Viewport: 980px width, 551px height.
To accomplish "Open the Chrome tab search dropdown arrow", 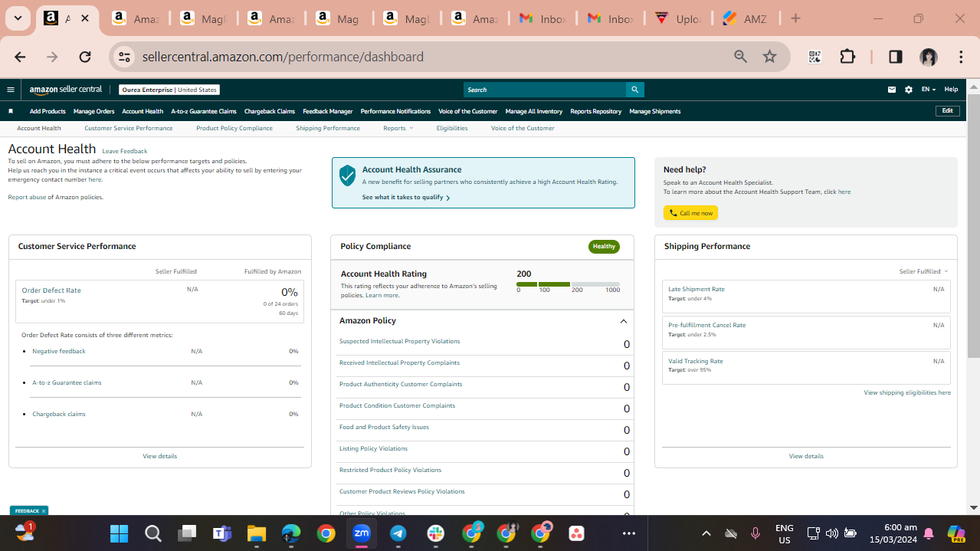I will (18, 18).
